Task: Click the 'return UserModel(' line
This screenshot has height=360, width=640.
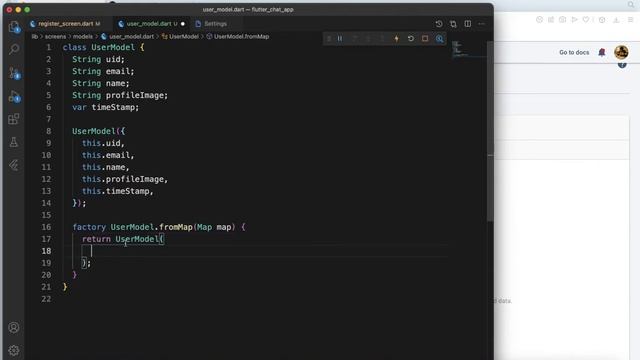Action: [123, 239]
